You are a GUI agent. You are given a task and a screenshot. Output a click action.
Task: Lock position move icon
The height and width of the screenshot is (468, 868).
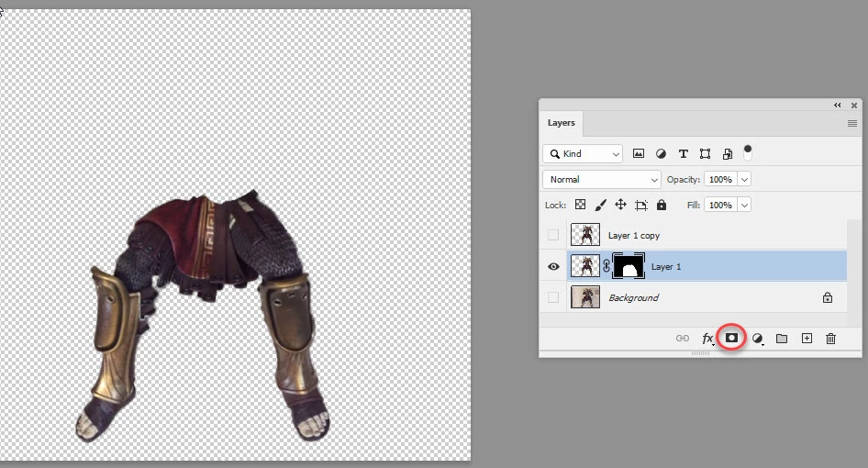click(620, 205)
